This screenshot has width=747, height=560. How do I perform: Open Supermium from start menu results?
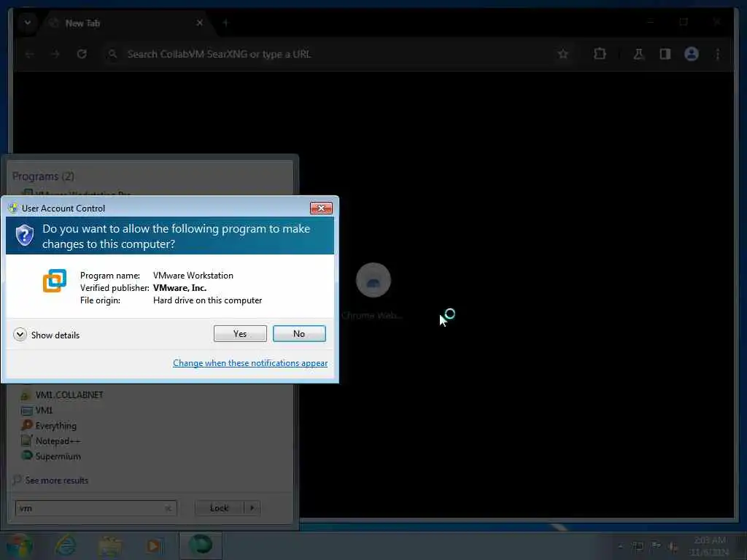(x=51, y=456)
